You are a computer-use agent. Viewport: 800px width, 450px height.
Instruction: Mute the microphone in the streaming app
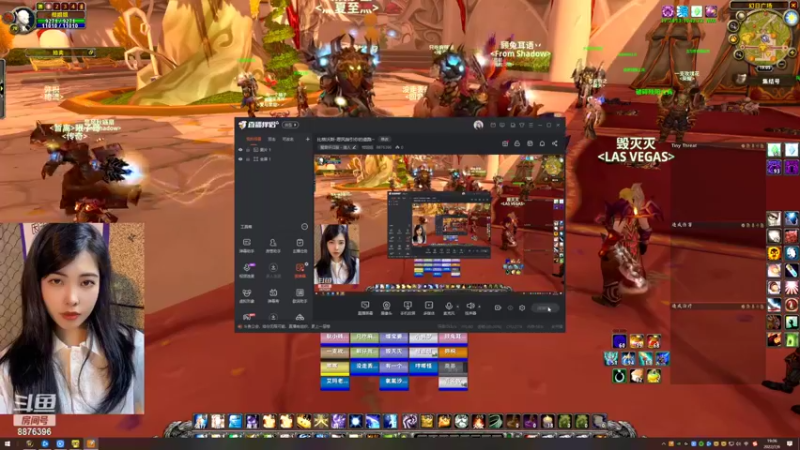(x=448, y=308)
